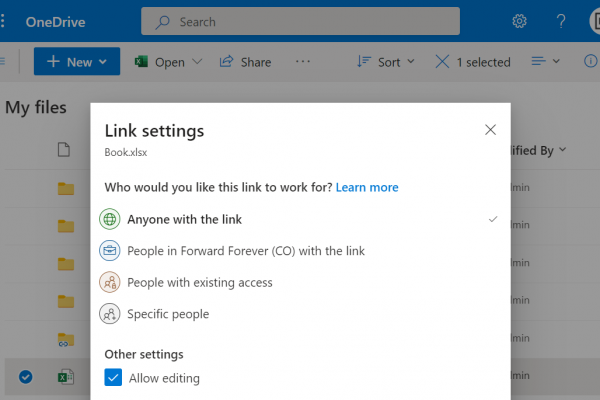This screenshot has width=600, height=400.
Task: Clear the 1 selected item selection
Action: click(442, 62)
